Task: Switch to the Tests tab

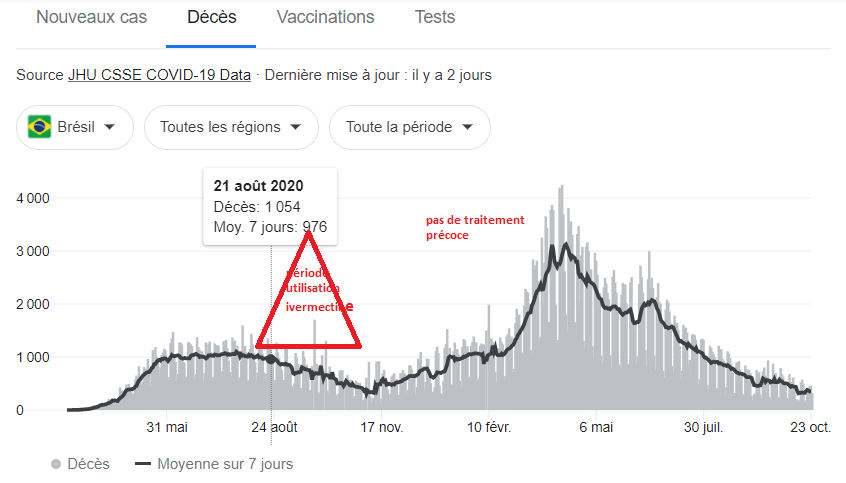Action: [x=434, y=18]
